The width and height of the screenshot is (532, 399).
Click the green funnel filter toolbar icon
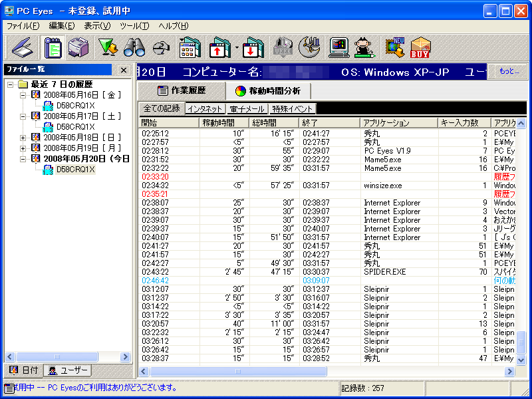pos(108,47)
